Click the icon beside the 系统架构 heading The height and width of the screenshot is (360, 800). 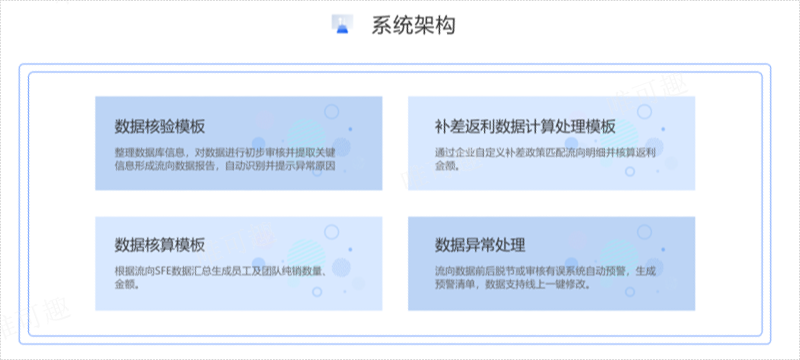[342, 24]
